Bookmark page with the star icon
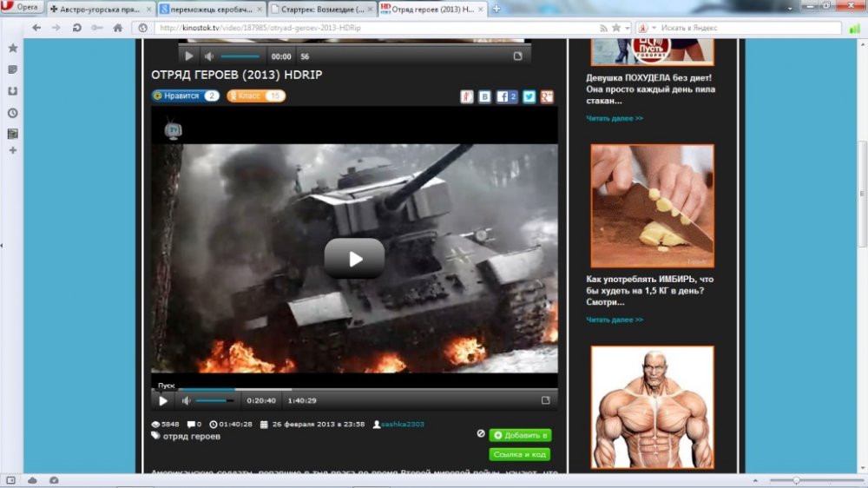Image resolution: width=868 pixels, height=488 pixels. tap(616, 28)
